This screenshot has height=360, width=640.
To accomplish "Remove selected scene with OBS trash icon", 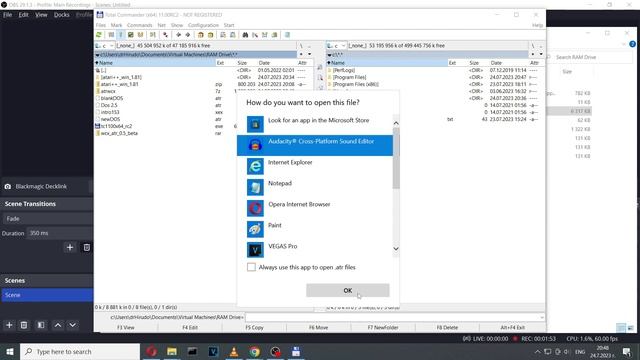I will (24, 325).
